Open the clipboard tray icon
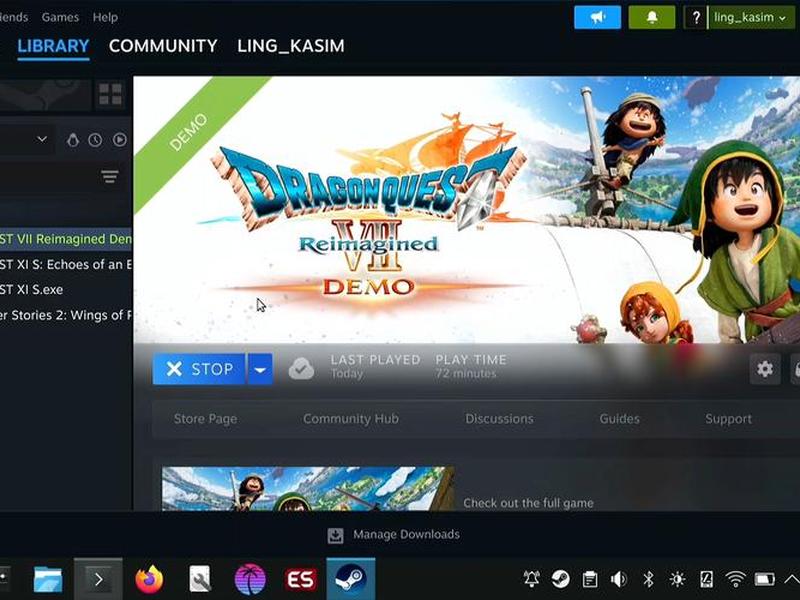 590,580
